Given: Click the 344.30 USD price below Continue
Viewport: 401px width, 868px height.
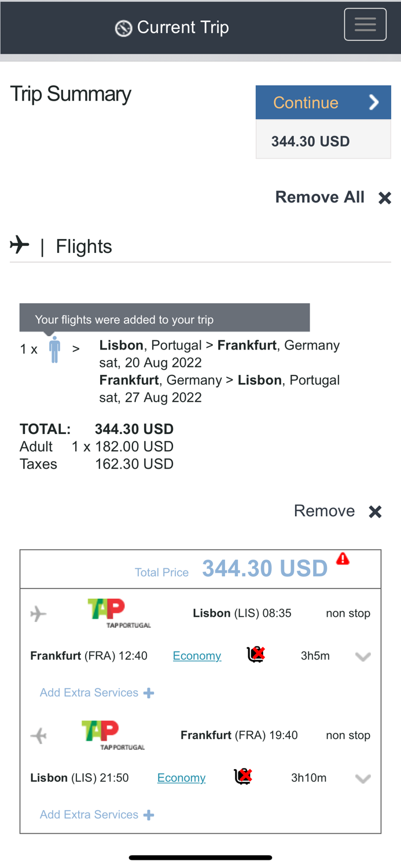Looking at the screenshot, I should [311, 141].
